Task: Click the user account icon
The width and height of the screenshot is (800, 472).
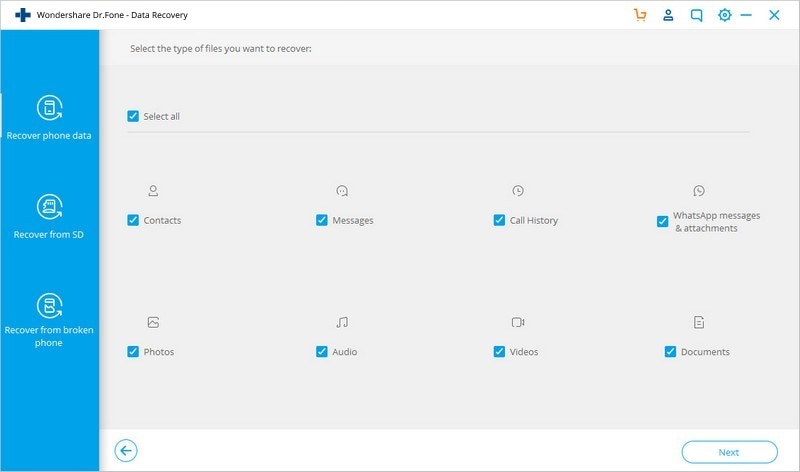Action: tap(669, 15)
